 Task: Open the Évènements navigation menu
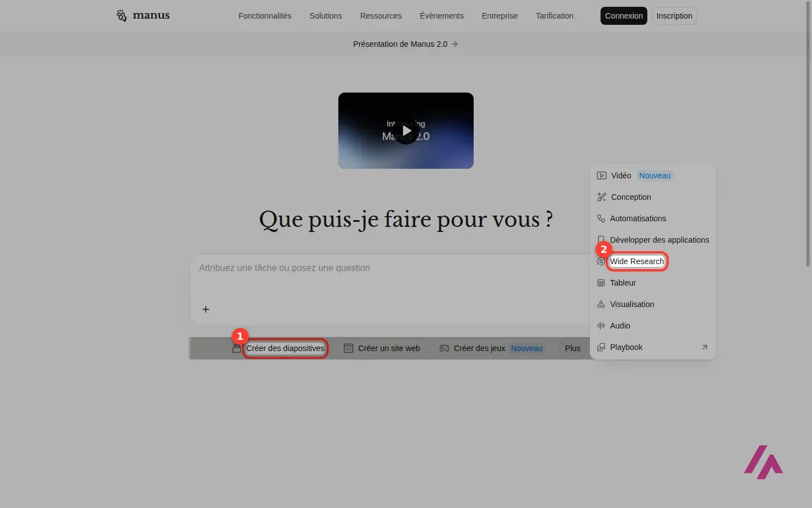click(x=442, y=16)
